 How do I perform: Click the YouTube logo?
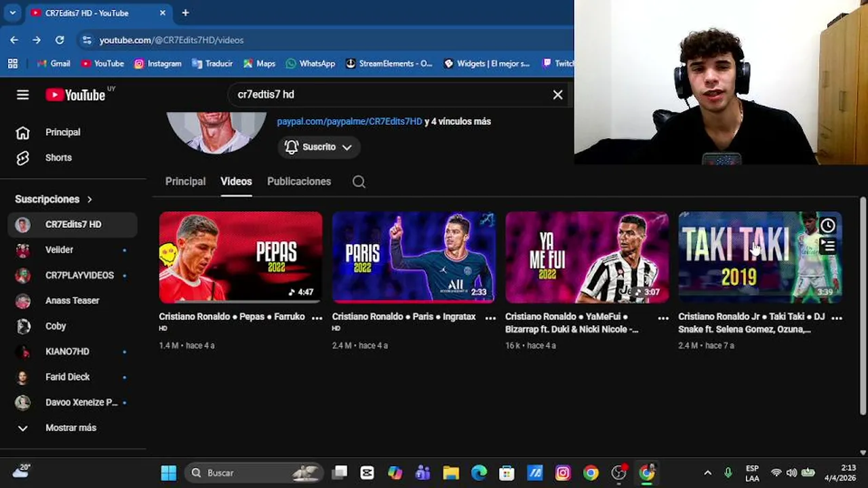[x=75, y=95]
